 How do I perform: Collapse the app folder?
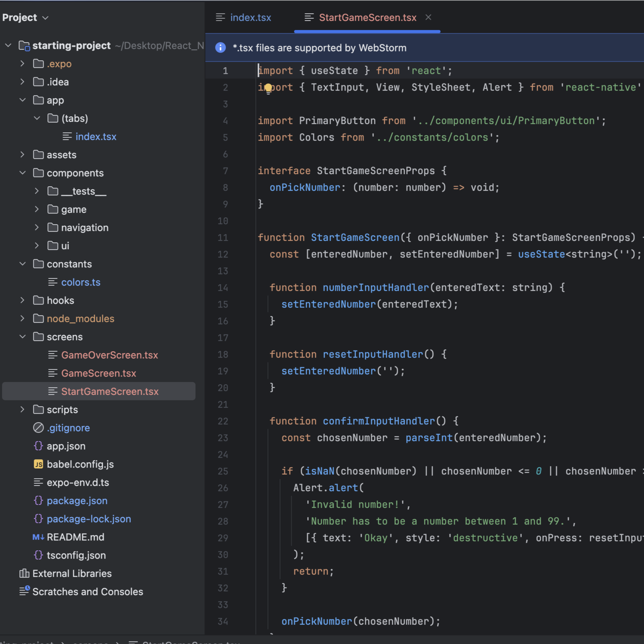22,100
